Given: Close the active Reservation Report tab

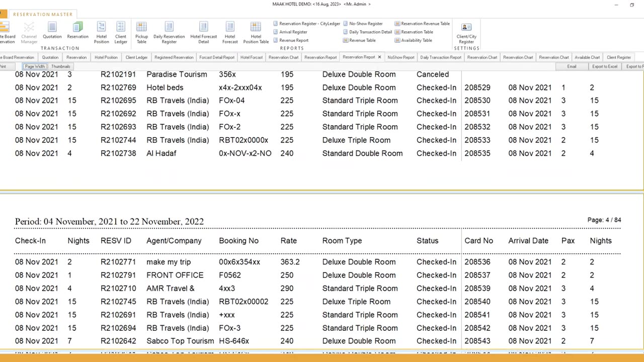Looking at the screenshot, I should click(x=379, y=57).
